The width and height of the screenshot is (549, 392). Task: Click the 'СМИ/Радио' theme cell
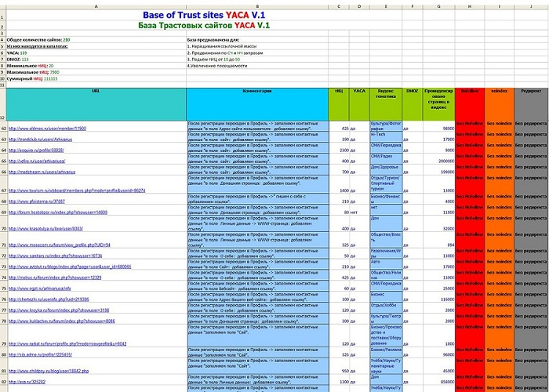386,158
